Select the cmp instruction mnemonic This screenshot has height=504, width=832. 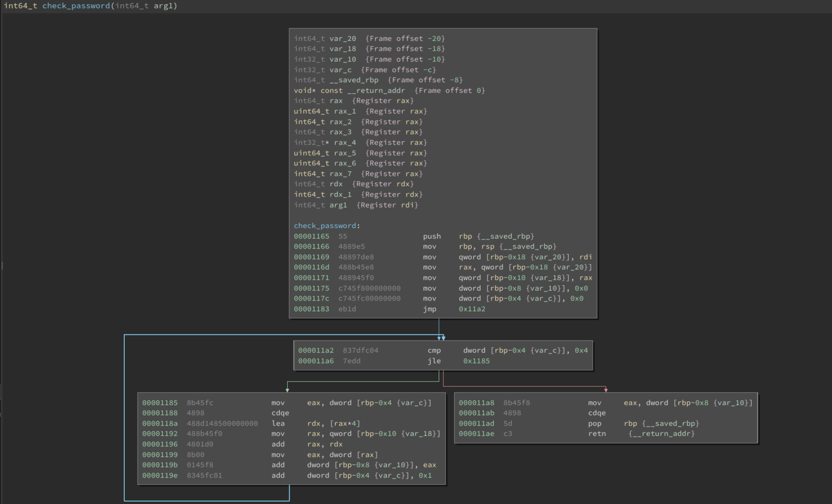click(x=434, y=350)
